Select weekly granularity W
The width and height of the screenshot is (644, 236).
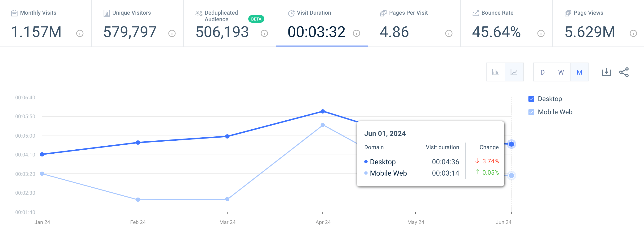coord(561,72)
